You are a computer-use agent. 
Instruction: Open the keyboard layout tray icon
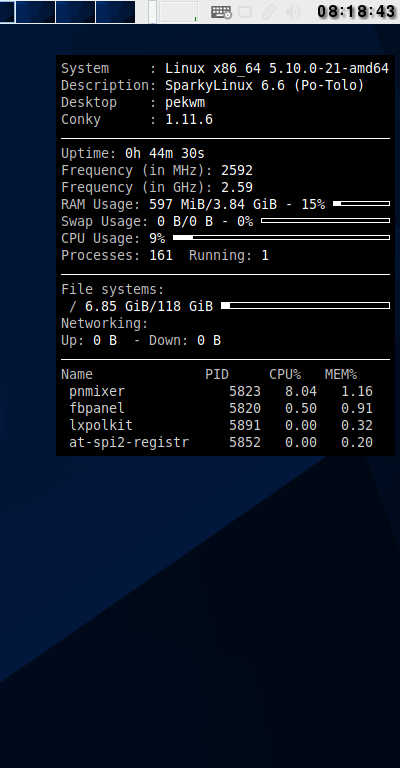click(x=221, y=12)
